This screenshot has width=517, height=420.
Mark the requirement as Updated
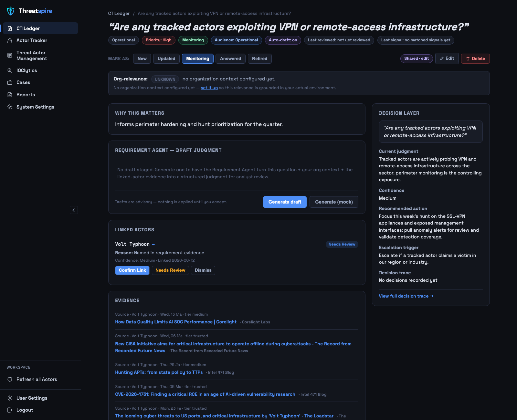[x=166, y=58]
